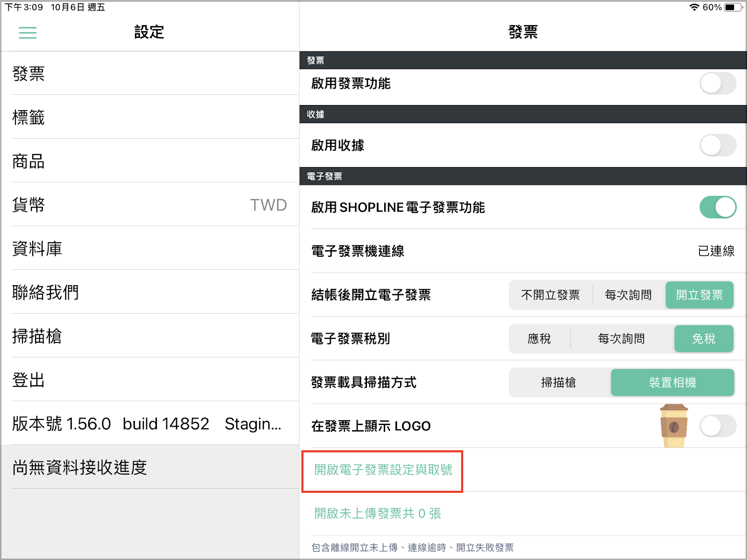Open 貨幣 TWD currency setting
The image size is (747, 560).
pyautogui.click(x=149, y=205)
